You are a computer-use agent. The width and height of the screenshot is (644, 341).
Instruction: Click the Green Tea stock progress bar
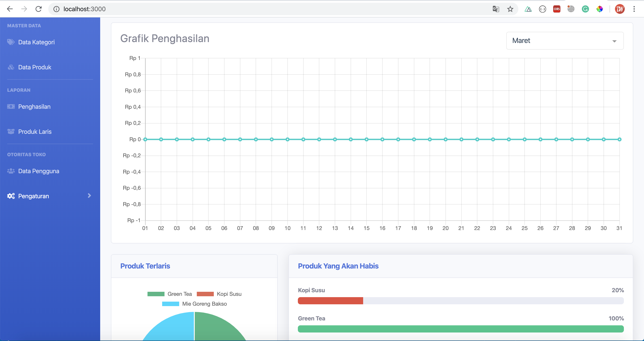point(461,329)
